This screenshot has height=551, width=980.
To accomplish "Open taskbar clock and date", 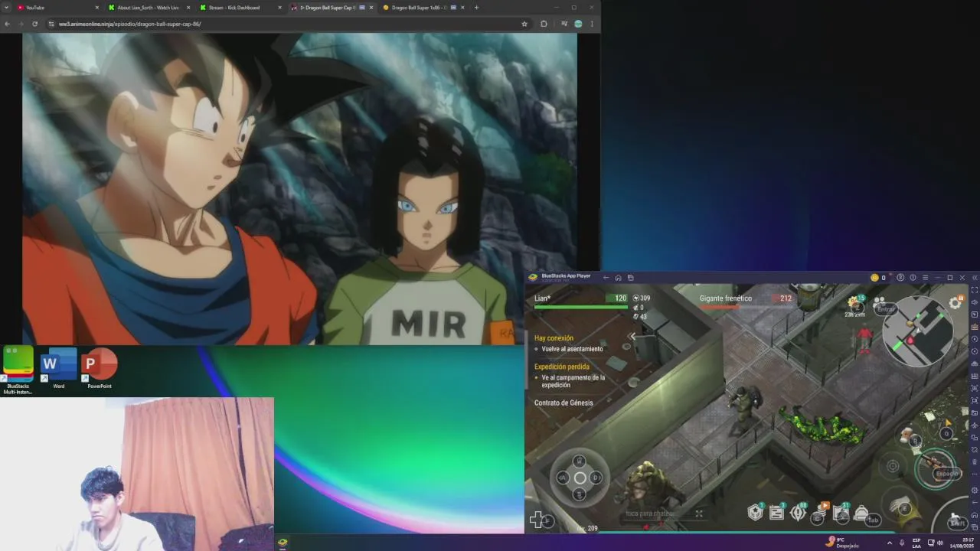I will [962, 543].
